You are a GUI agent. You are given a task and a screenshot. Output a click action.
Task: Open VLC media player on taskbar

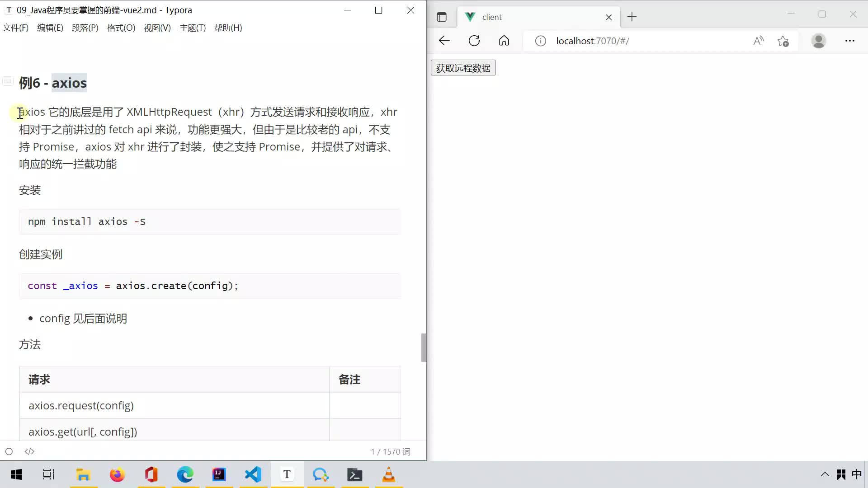tap(389, 475)
